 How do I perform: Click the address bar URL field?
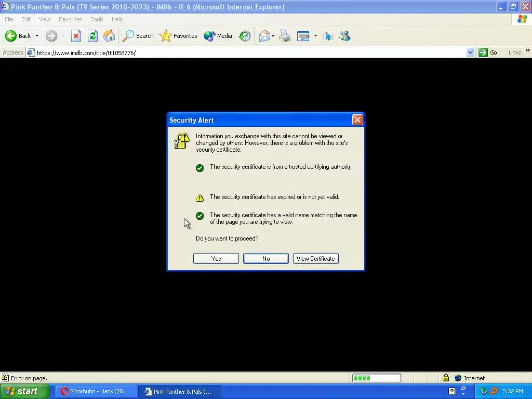click(x=250, y=52)
